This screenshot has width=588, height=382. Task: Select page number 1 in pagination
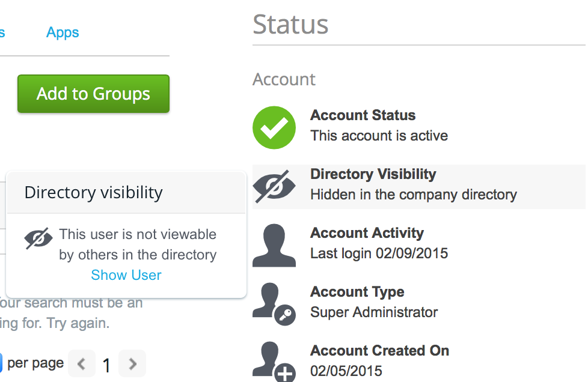point(106,365)
